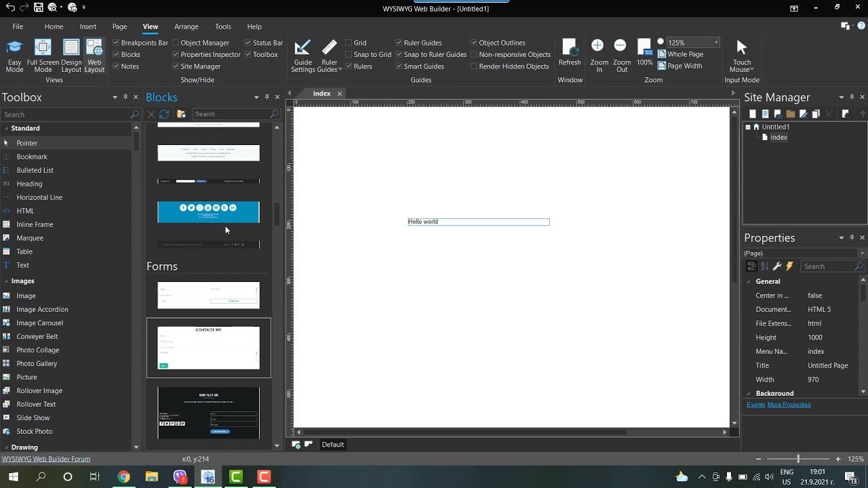Viewport: 868px width, 488px height.
Task: Fit zoom to Page Width
Action: tap(679, 66)
